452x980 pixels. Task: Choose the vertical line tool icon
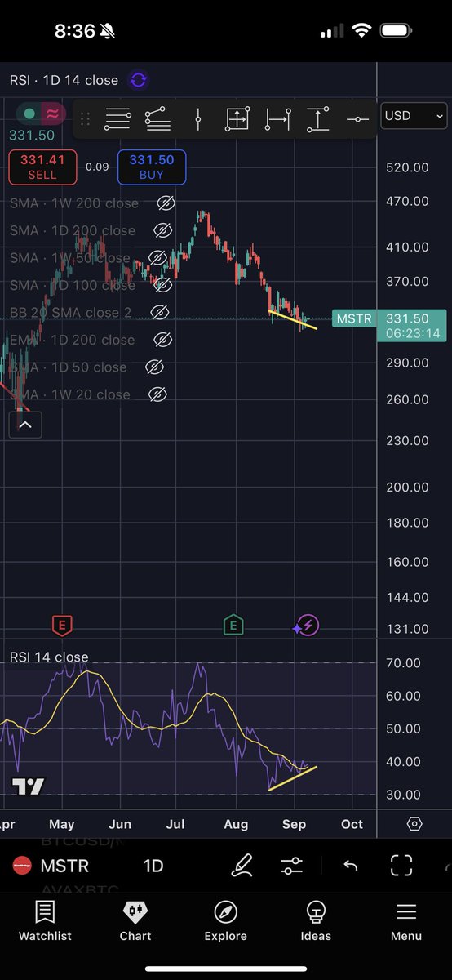(x=197, y=119)
